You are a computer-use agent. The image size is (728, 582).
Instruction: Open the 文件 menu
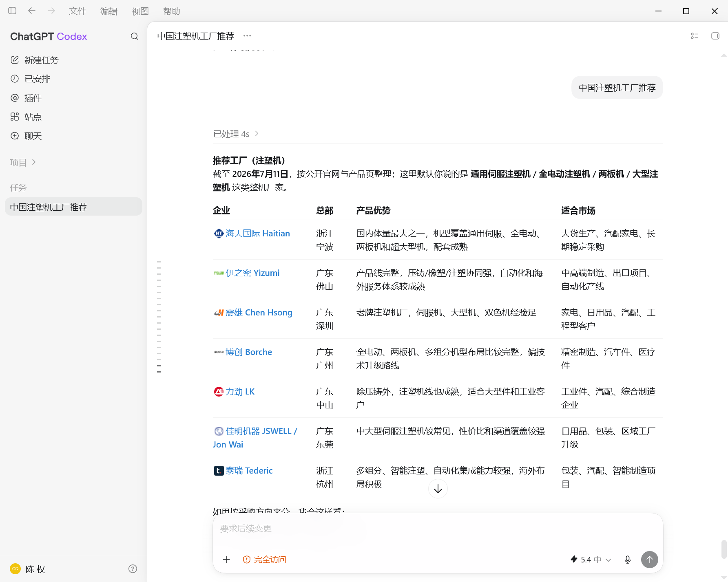(77, 11)
